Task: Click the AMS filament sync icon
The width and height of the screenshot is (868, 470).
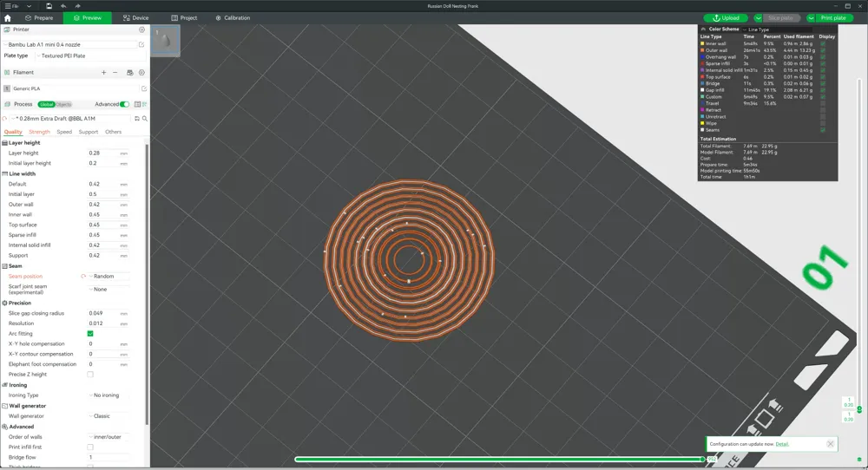Action: [129, 73]
